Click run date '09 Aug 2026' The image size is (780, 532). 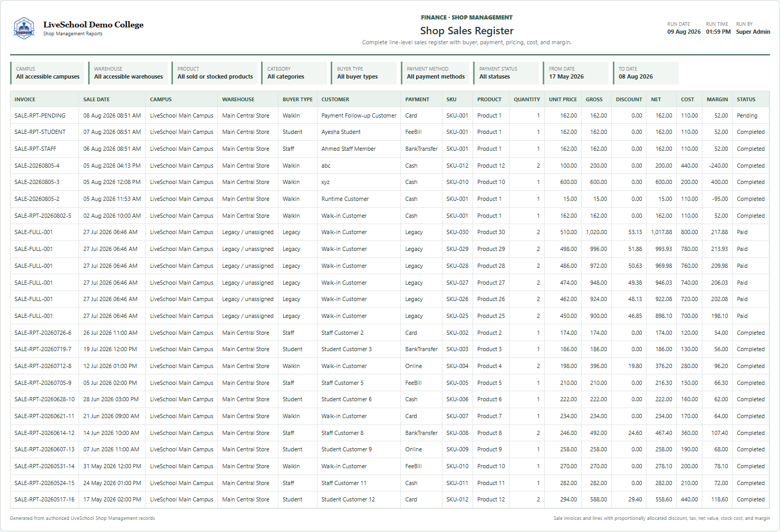click(x=684, y=32)
